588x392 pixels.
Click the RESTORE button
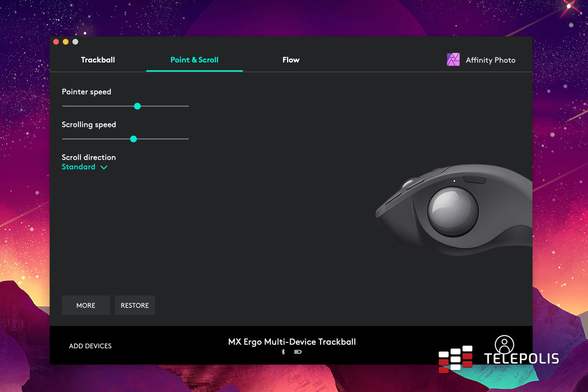[135, 305]
